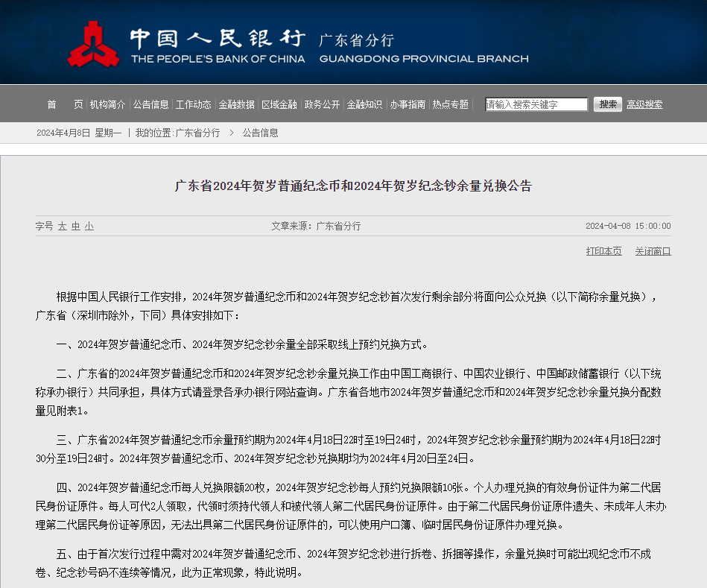
Task: Click the paragraph beginning 四、2024年贺岁普通纪念币每人
Action: click(351, 506)
